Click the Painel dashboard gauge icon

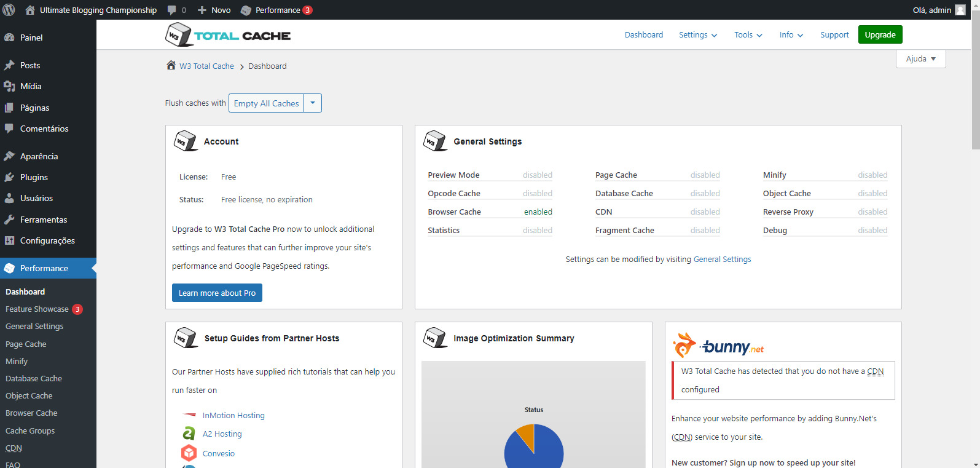[9, 38]
